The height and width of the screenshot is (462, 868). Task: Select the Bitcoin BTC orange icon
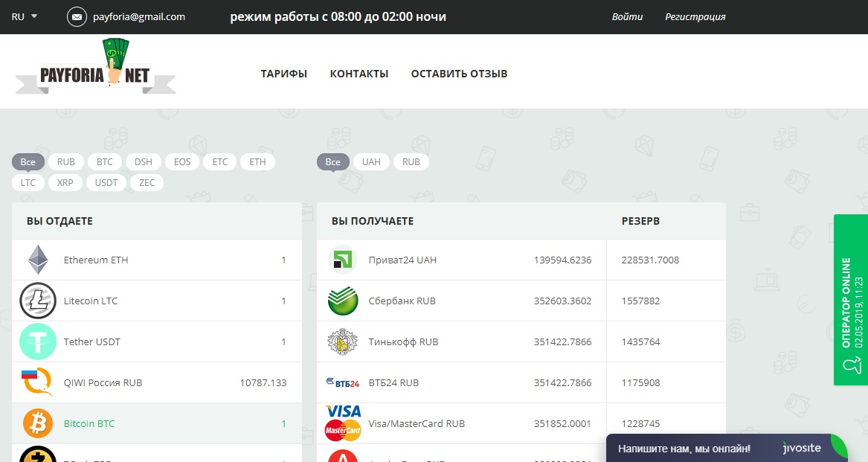[38, 423]
